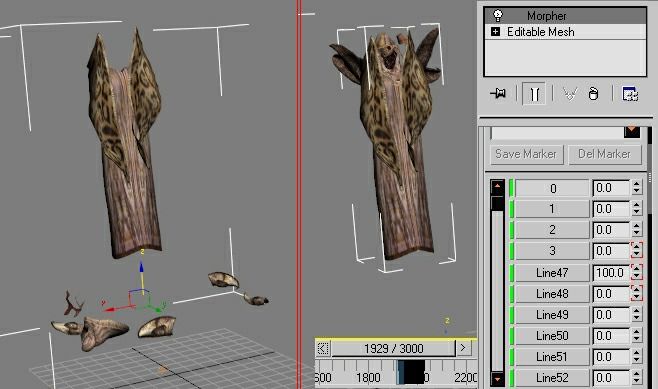Click channel 0 value field
This screenshot has height=389, width=658.
coord(611,188)
